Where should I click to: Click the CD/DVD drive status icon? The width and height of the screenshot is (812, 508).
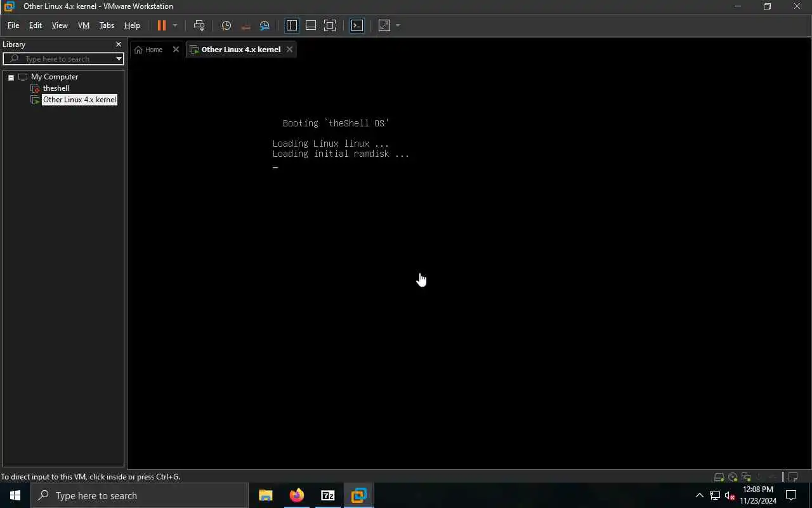(733, 477)
